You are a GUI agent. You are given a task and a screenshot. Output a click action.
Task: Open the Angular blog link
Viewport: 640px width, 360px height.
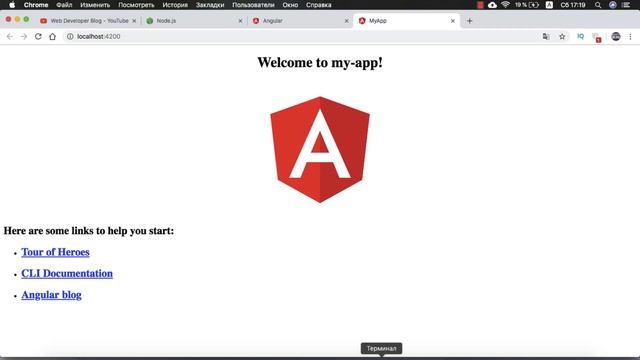click(x=51, y=295)
